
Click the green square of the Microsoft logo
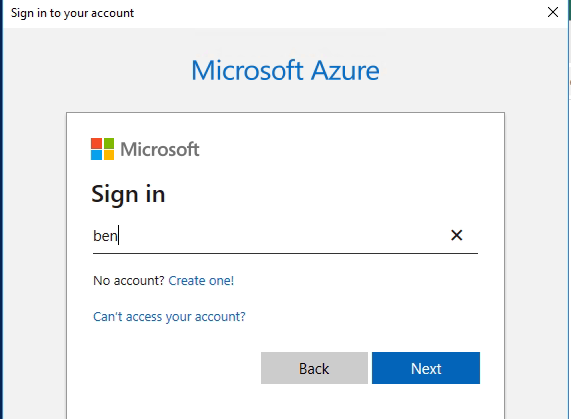109,143
